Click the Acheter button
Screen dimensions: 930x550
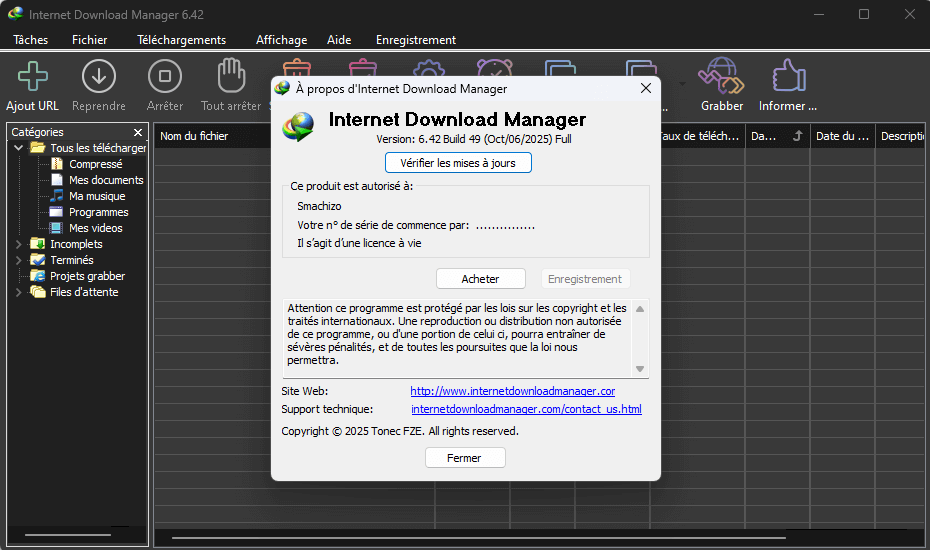(480, 279)
